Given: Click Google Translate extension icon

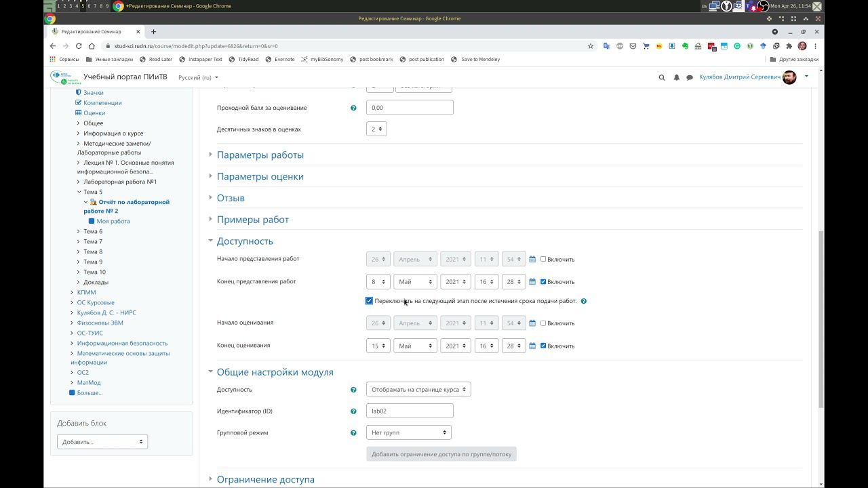Looking at the screenshot, I should 606,46.
